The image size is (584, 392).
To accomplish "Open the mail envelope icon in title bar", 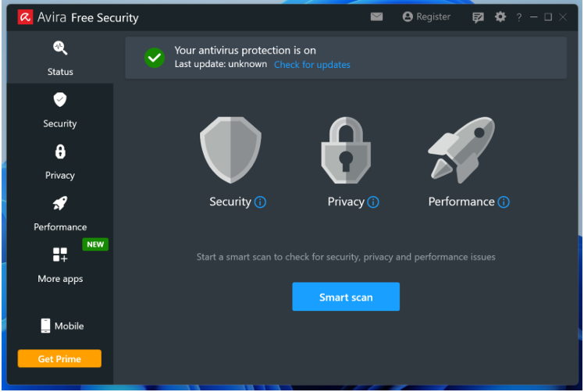I will point(377,16).
